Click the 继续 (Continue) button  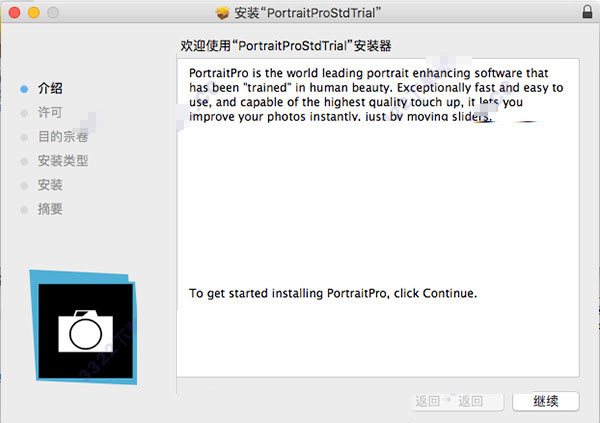[x=546, y=401]
